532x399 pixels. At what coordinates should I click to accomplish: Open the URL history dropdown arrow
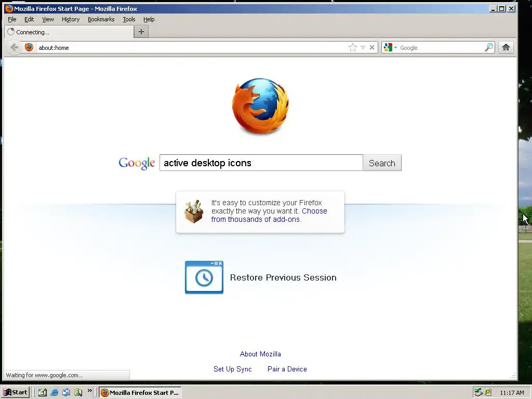coord(363,47)
